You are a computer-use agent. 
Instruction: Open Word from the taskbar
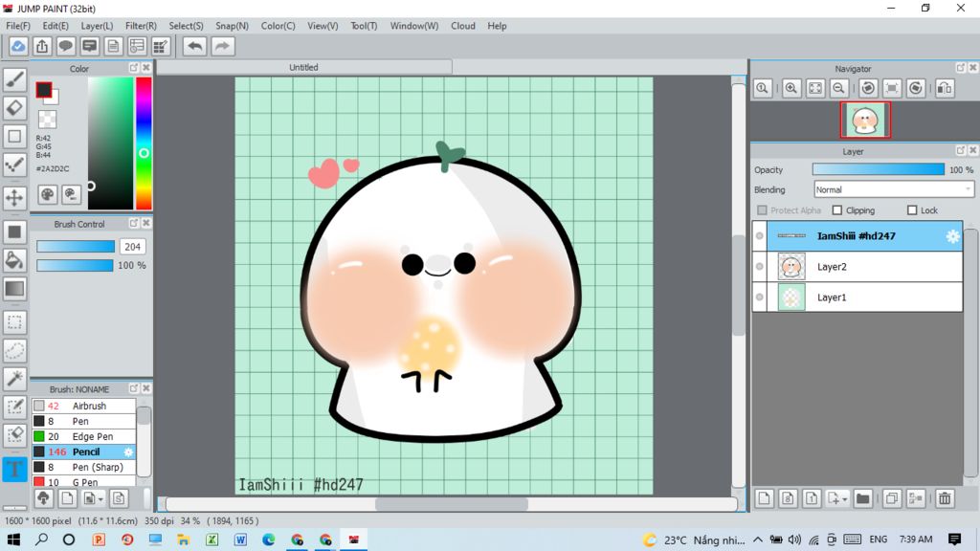tap(240, 540)
